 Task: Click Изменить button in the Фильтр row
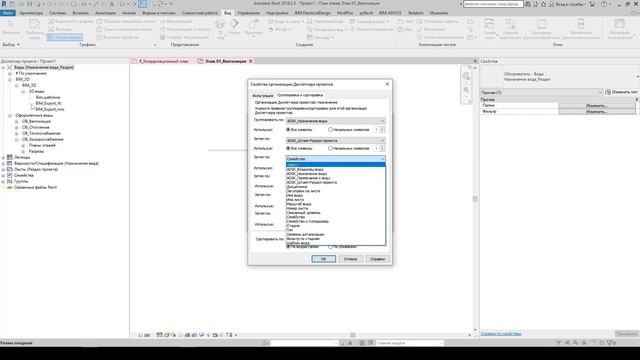(x=597, y=111)
